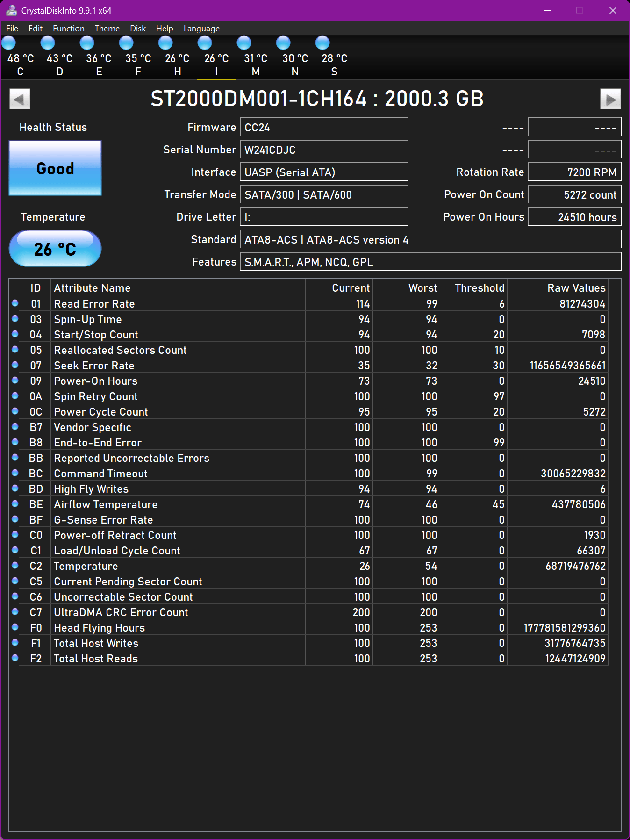
Task: Select disk E status orb at 36 °C
Action: [x=87, y=43]
